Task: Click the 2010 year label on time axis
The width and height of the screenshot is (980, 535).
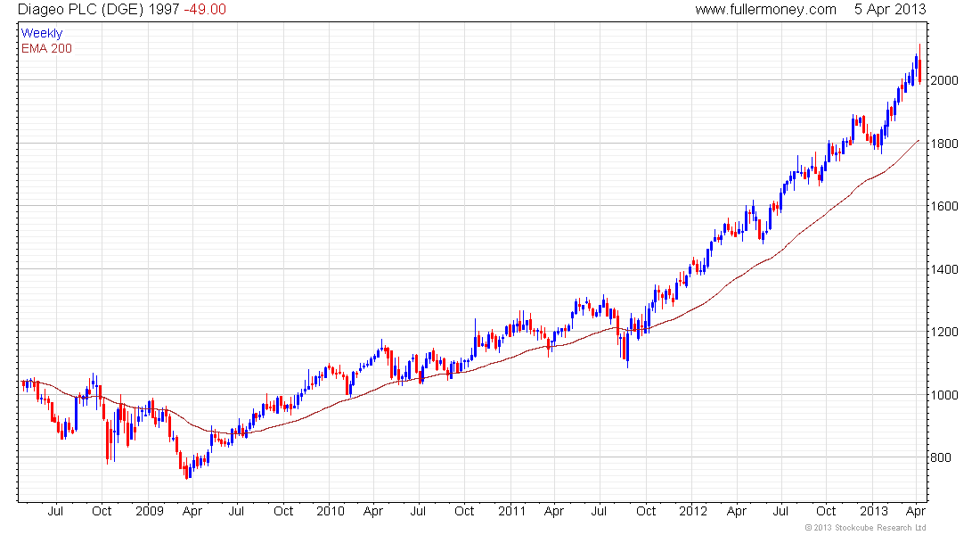Action: (x=331, y=511)
